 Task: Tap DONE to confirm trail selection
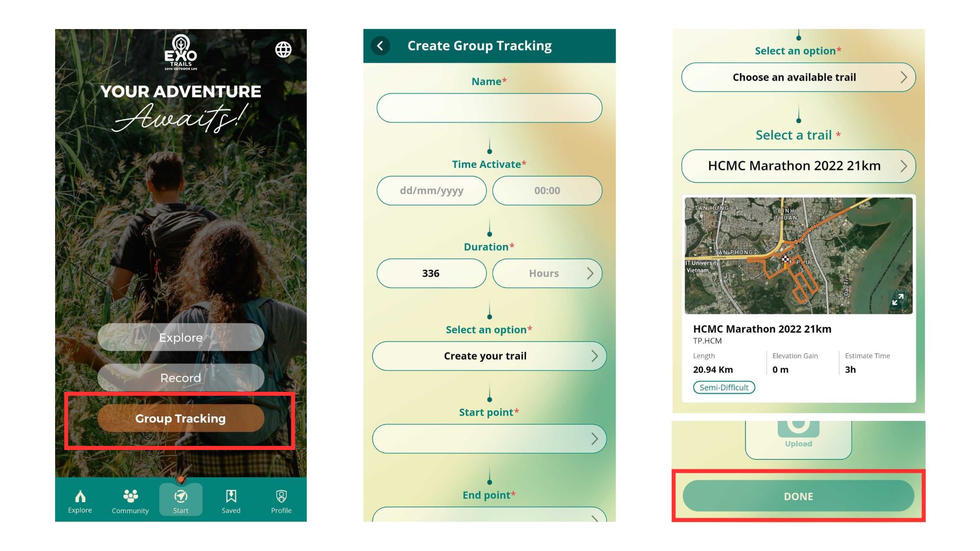point(798,496)
